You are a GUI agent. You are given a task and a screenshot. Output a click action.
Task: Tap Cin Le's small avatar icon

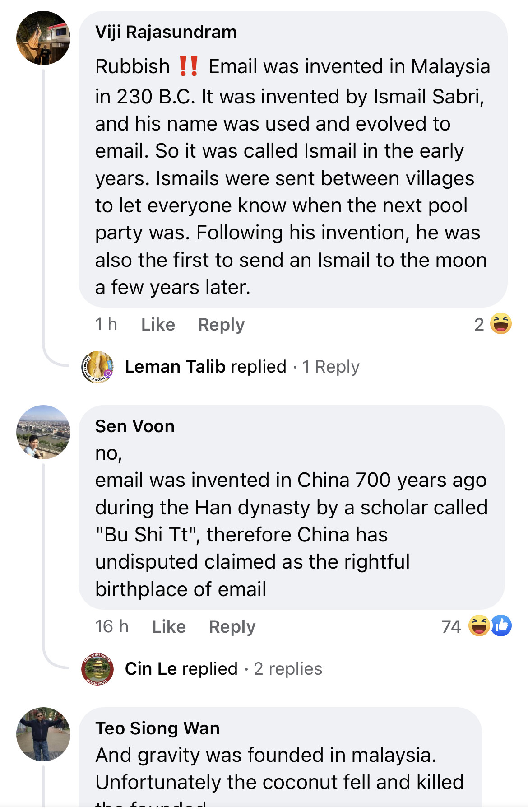(97, 669)
